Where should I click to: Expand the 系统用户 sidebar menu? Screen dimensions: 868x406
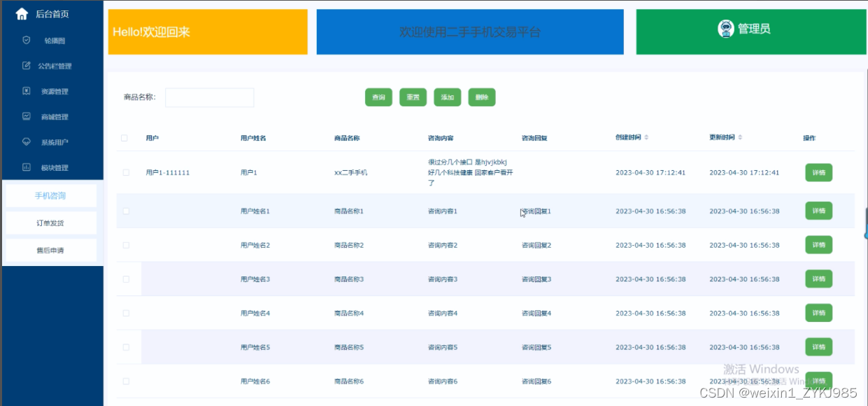click(52, 142)
